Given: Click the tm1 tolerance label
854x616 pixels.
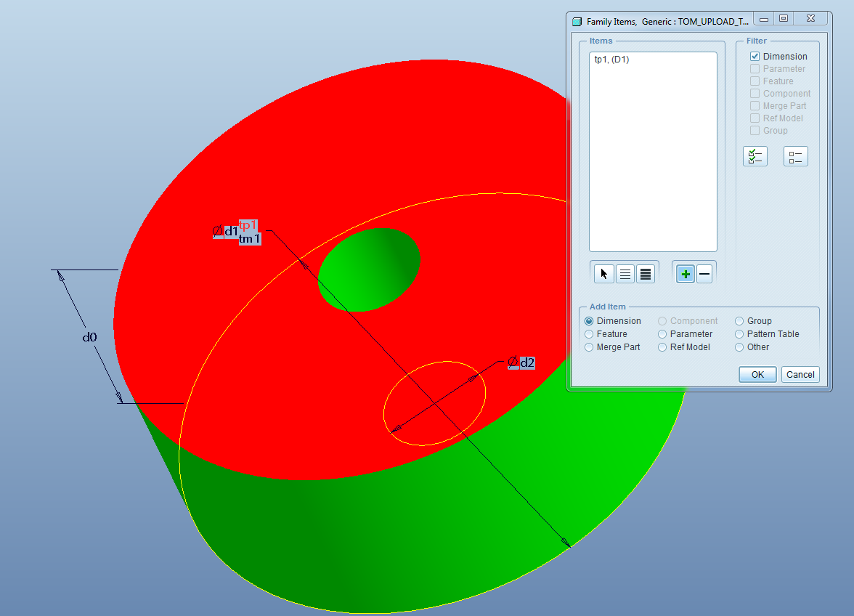Looking at the screenshot, I should pos(250,238).
